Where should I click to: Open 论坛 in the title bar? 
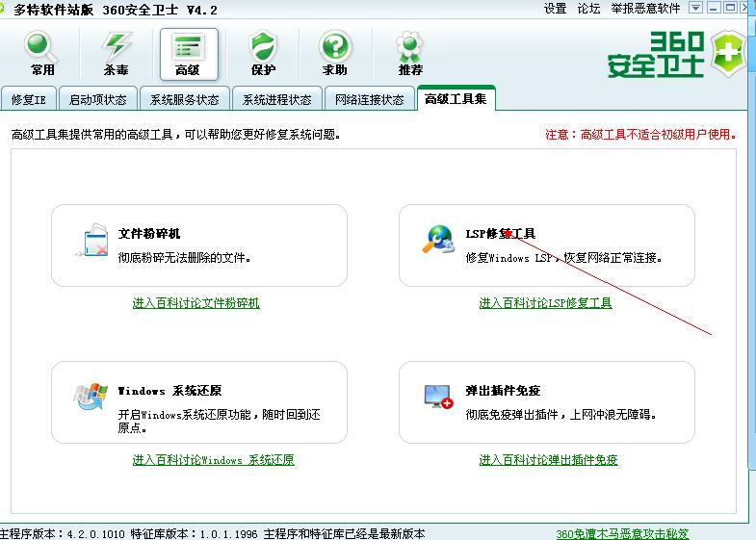point(588,9)
